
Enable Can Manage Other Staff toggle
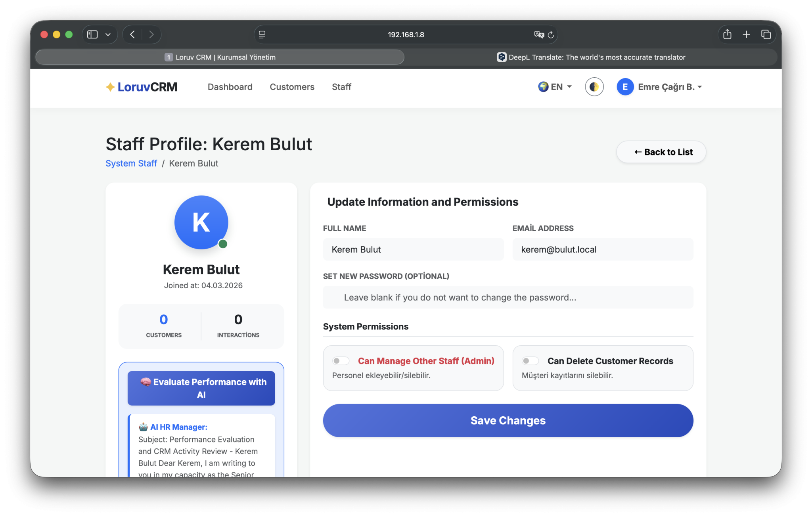coord(341,361)
